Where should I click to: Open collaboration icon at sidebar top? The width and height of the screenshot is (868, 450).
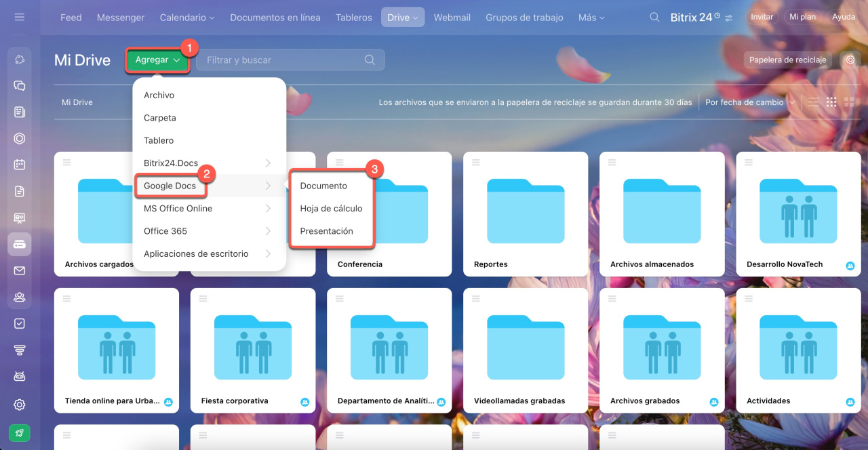coord(20,60)
